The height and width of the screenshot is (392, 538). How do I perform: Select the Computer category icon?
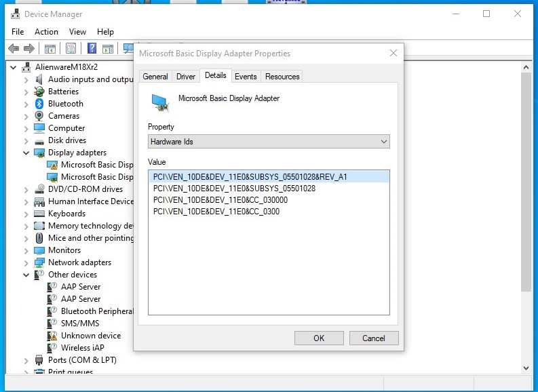tap(39, 128)
